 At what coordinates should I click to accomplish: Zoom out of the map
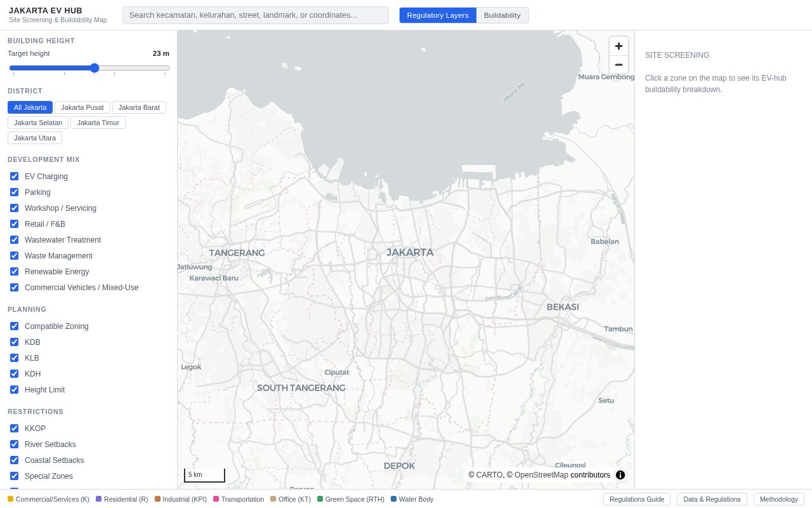pos(619,65)
